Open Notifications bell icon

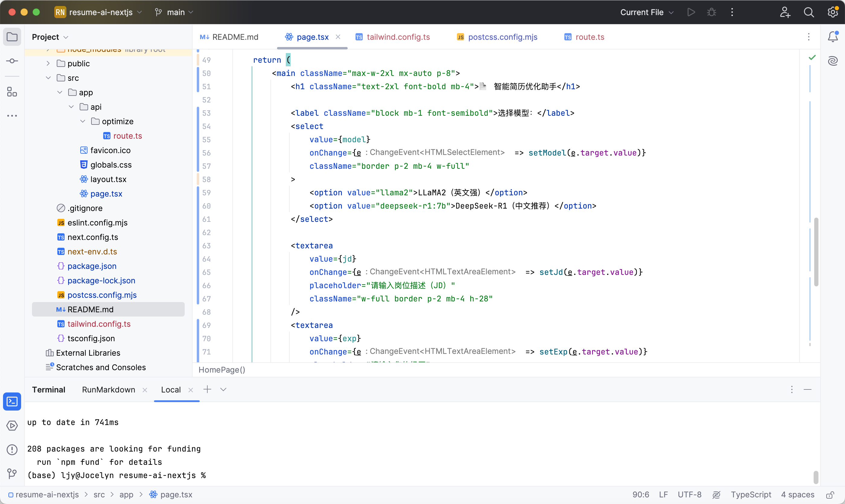click(832, 37)
